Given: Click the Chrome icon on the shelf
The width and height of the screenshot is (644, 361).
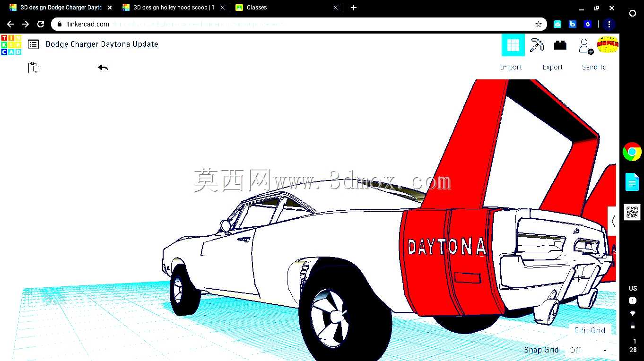Looking at the screenshot, I should tap(632, 152).
